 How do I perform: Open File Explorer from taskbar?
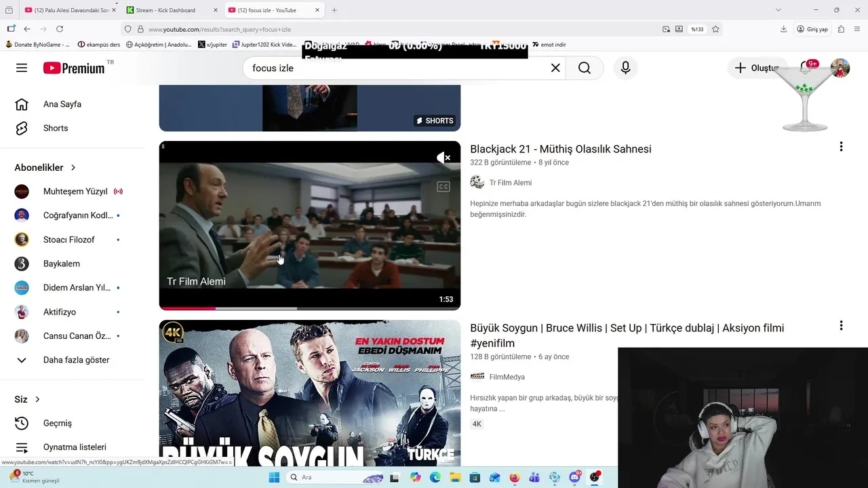pyautogui.click(x=455, y=477)
